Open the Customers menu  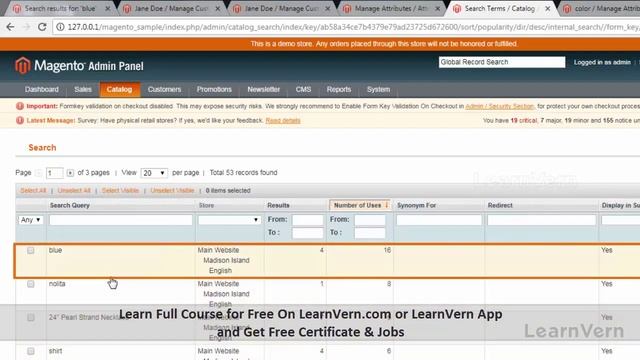[164, 89]
